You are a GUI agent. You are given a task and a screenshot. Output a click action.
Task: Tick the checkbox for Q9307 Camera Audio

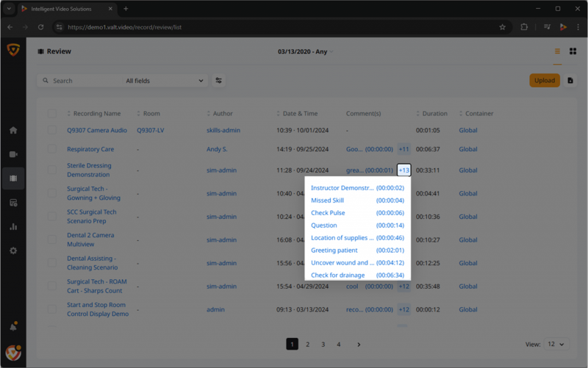52,130
